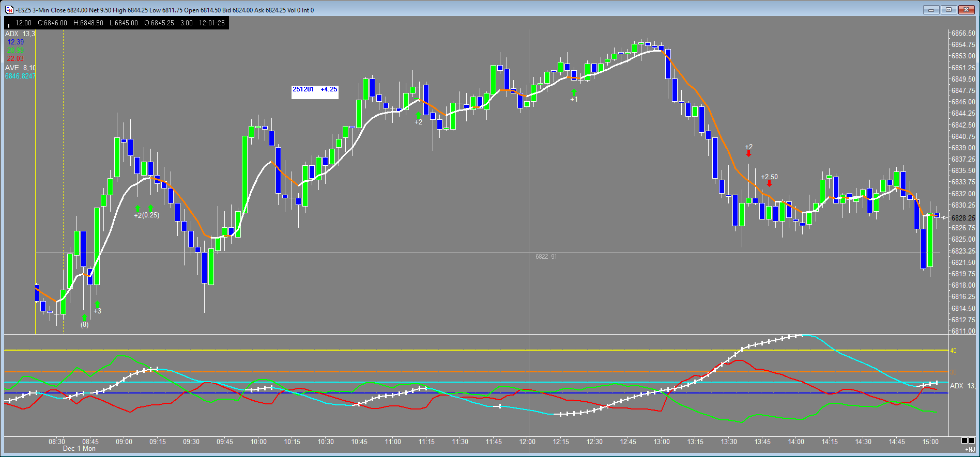The image size is (980, 457).
Task: Click the 12:00 label on time axis
Action: (527, 442)
